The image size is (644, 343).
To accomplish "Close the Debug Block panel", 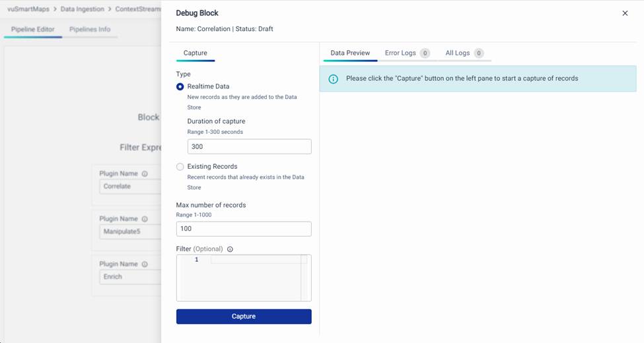I will click(x=625, y=13).
